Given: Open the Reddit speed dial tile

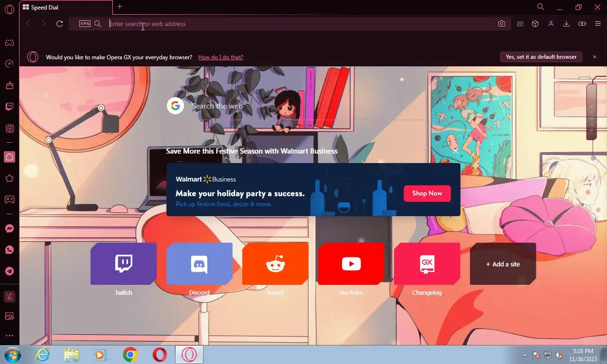Looking at the screenshot, I should point(275,264).
